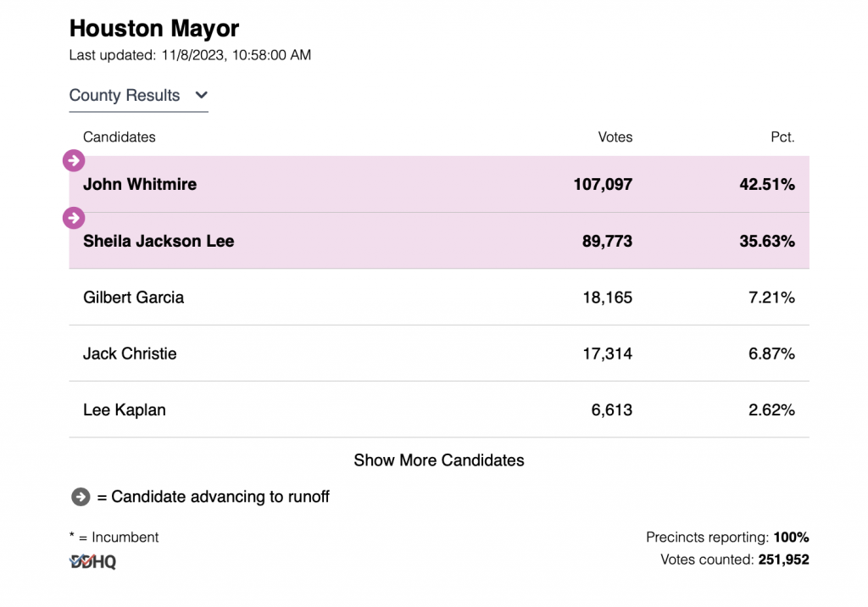Select the Sheila Jackson Lee name
This screenshot has width=868, height=607.
159,241
